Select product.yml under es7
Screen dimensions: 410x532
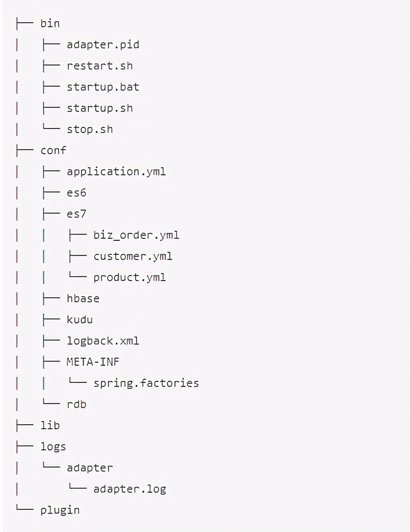coord(129,278)
